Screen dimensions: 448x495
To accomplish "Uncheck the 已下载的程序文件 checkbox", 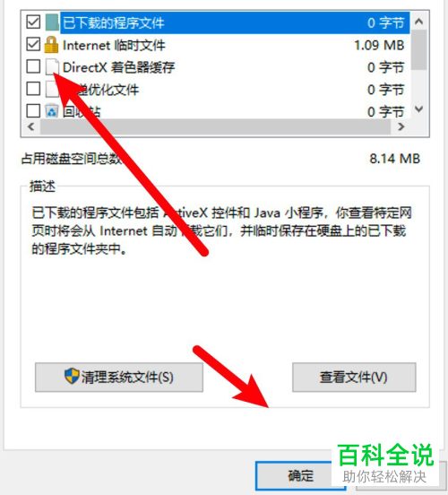I will (x=33, y=22).
